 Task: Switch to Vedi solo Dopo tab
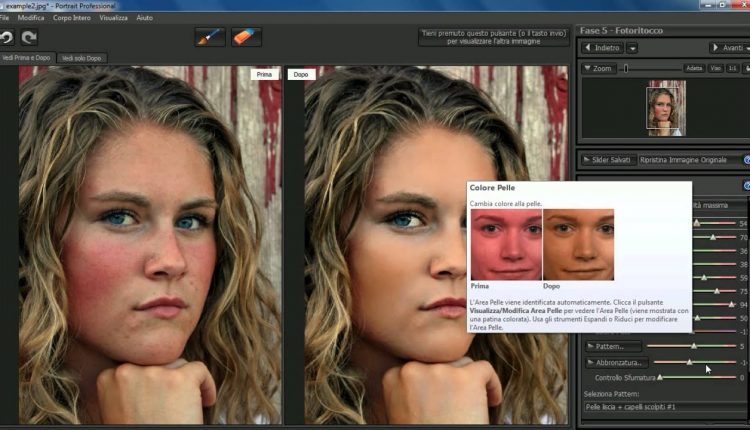pyautogui.click(x=82, y=58)
